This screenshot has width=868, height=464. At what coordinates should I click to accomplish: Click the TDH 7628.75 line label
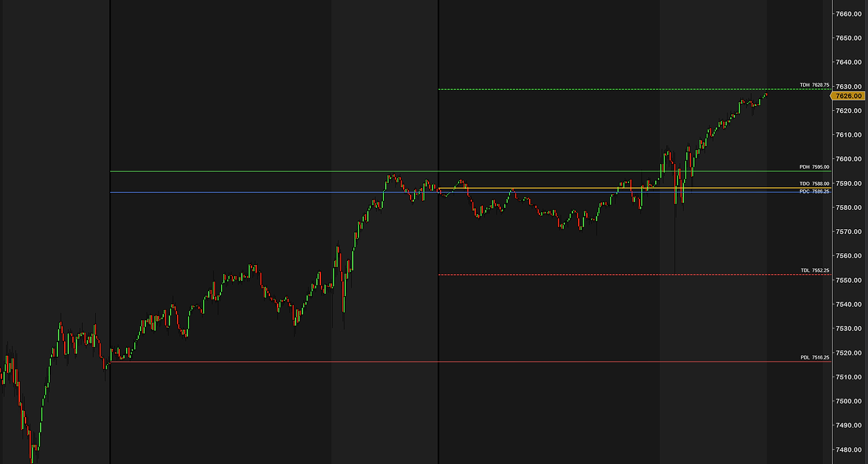tap(814, 85)
